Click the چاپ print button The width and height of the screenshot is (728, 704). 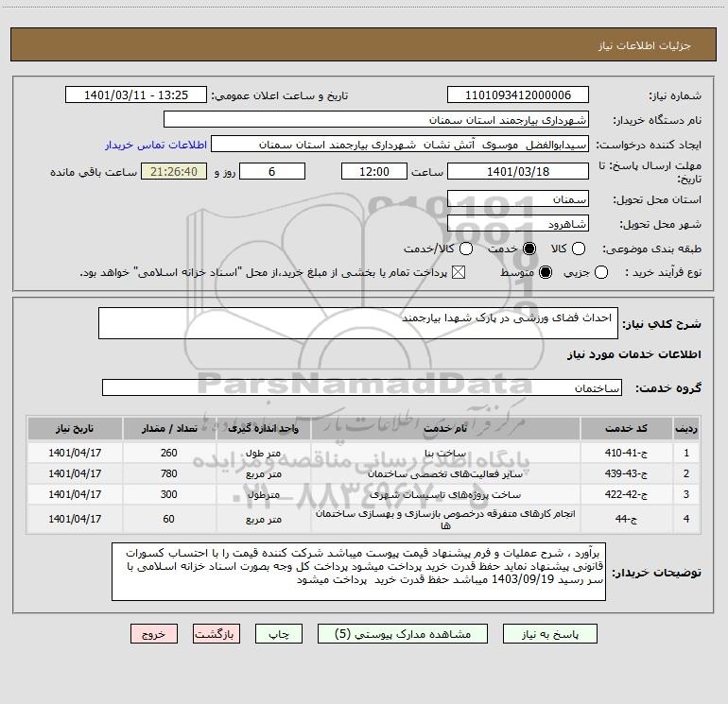point(279,634)
